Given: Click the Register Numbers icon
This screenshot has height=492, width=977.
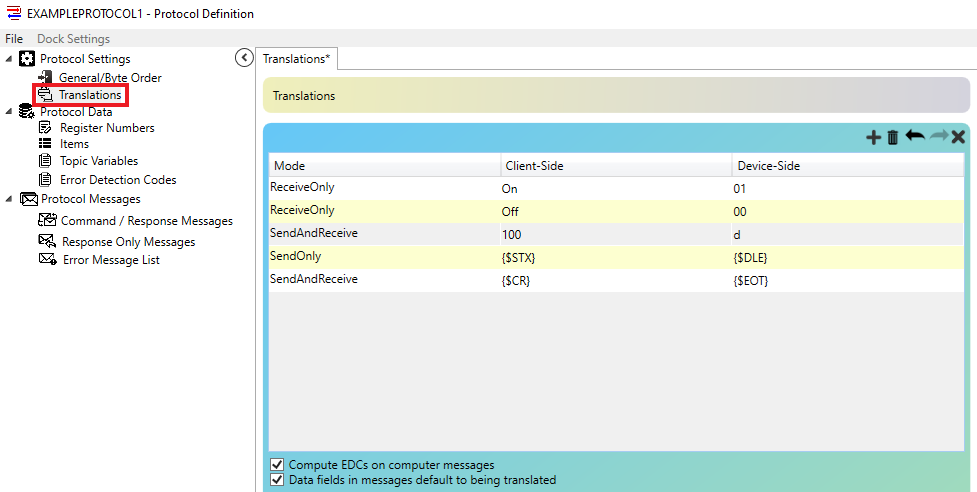Looking at the screenshot, I should 45,128.
